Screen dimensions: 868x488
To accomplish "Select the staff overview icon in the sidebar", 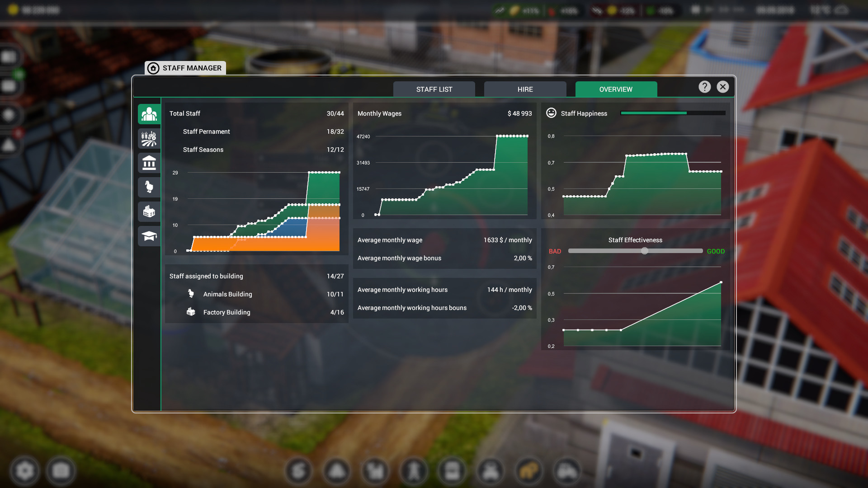I will pyautogui.click(x=149, y=114).
